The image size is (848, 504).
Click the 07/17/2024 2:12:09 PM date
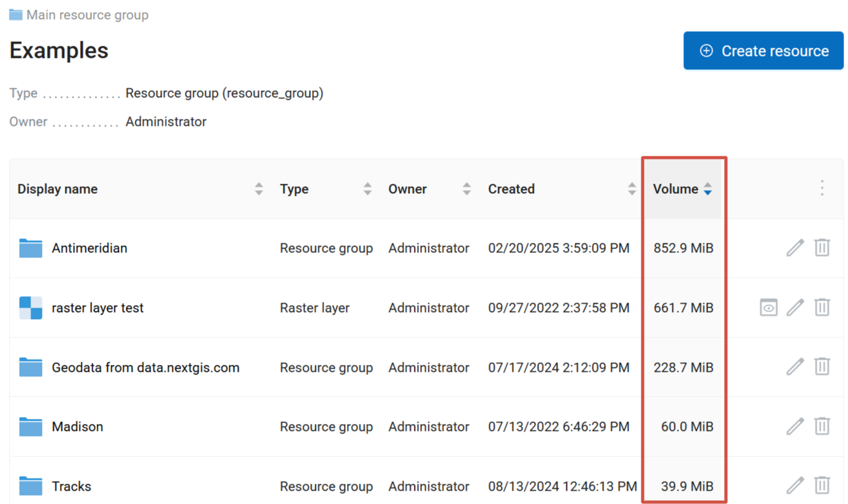pyautogui.click(x=559, y=367)
